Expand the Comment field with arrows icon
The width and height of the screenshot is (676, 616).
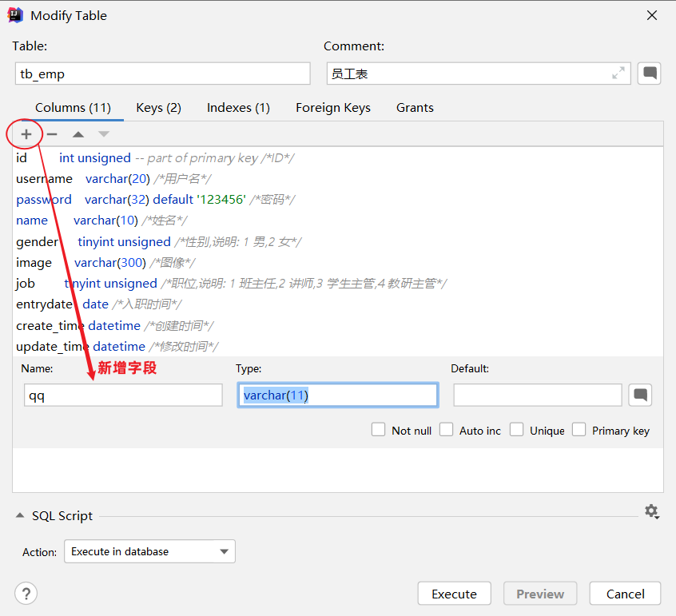(x=618, y=74)
